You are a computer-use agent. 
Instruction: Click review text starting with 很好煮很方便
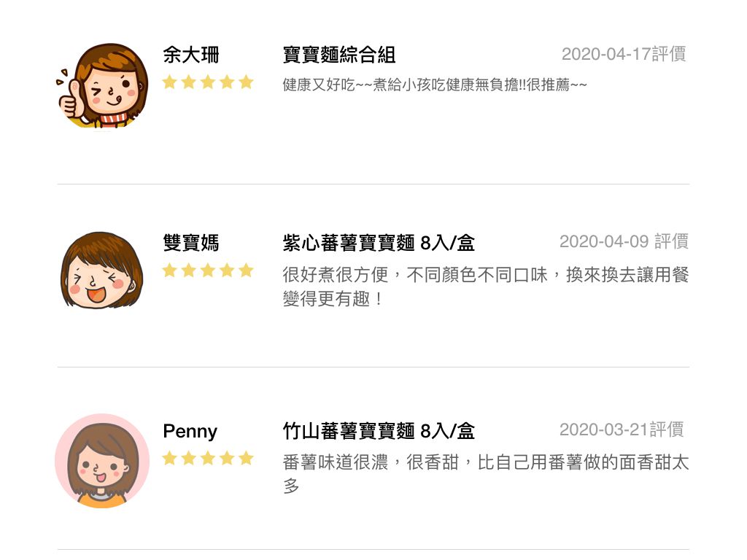pyautogui.click(x=485, y=287)
